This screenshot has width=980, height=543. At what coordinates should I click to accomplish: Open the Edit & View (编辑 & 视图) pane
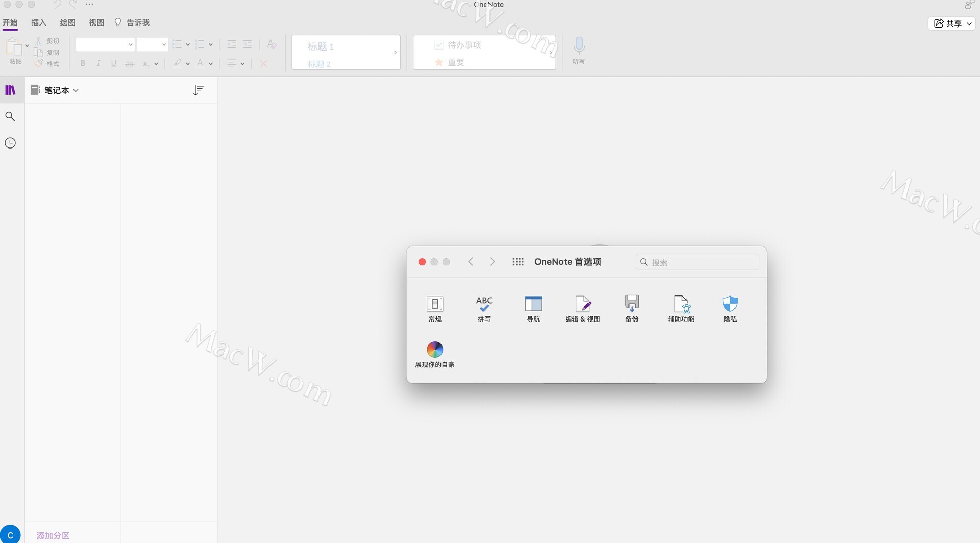coord(582,308)
